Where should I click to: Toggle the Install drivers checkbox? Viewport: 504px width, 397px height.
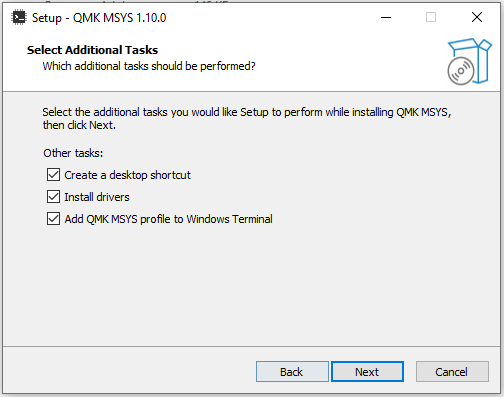coord(53,197)
